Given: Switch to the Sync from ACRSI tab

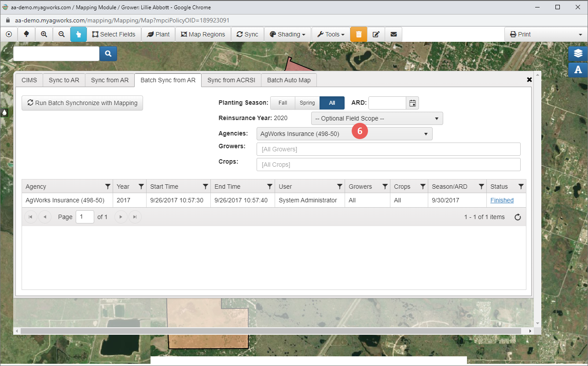Looking at the screenshot, I should (x=231, y=80).
